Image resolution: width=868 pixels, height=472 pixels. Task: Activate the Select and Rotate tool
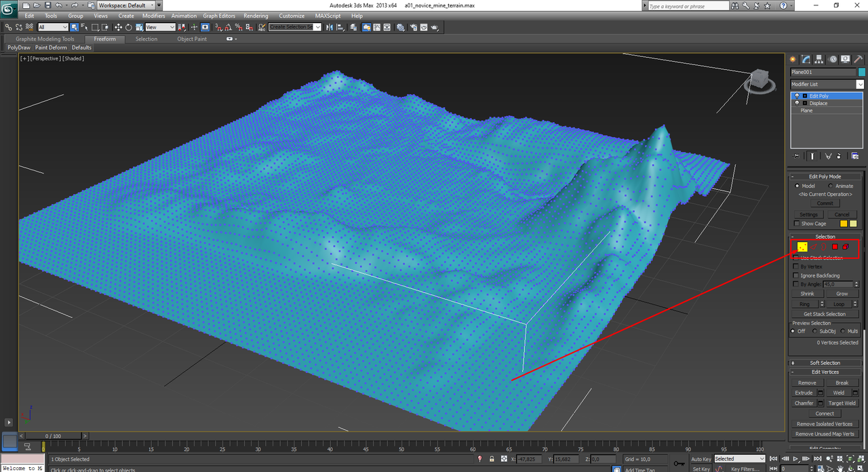click(x=127, y=27)
